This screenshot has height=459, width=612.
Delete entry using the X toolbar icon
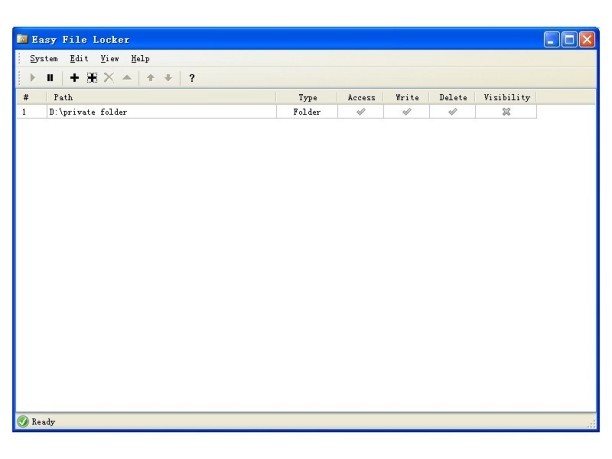(109, 78)
